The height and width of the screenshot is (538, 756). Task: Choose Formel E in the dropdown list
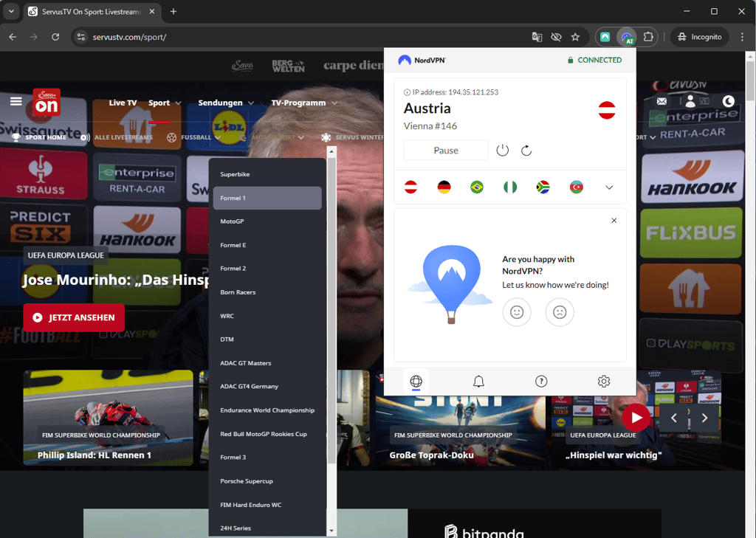click(267, 245)
